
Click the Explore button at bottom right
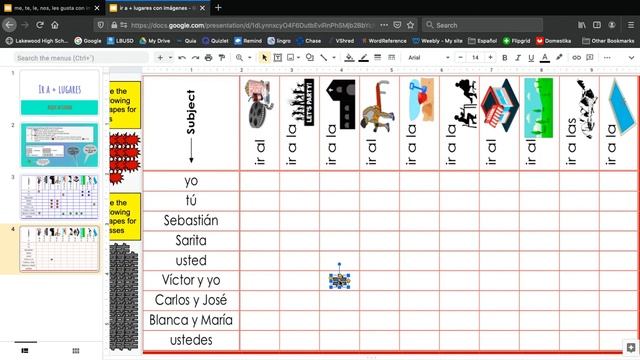coord(631,347)
